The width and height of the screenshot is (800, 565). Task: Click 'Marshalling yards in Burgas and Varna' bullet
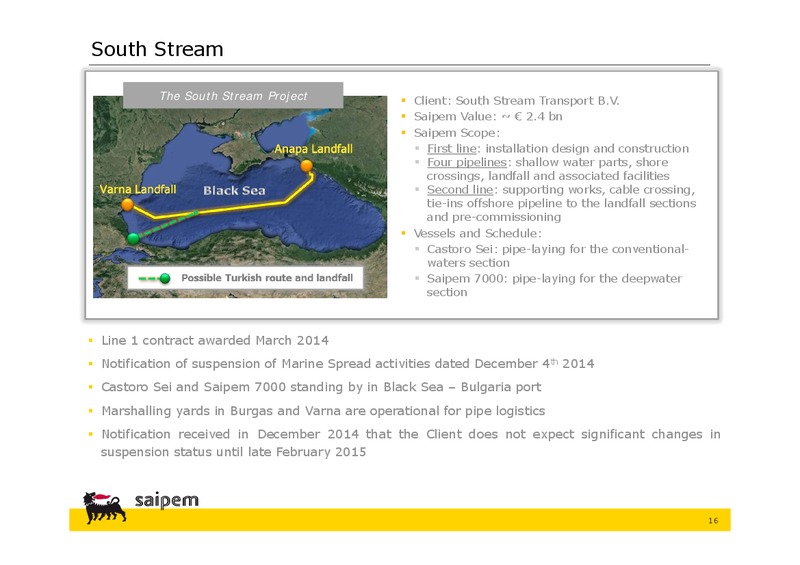pyautogui.click(x=323, y=411)
